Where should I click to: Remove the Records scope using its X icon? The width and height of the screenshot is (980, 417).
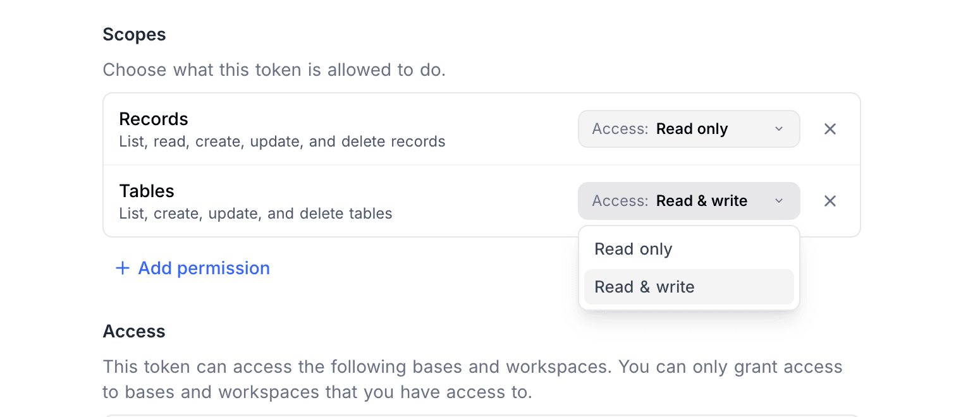(x=830, y=128)
